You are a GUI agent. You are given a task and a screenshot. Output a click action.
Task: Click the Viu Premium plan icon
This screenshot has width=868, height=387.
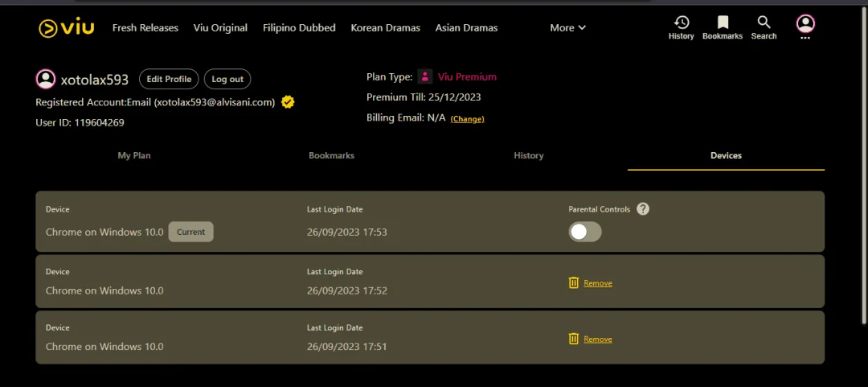425,76
